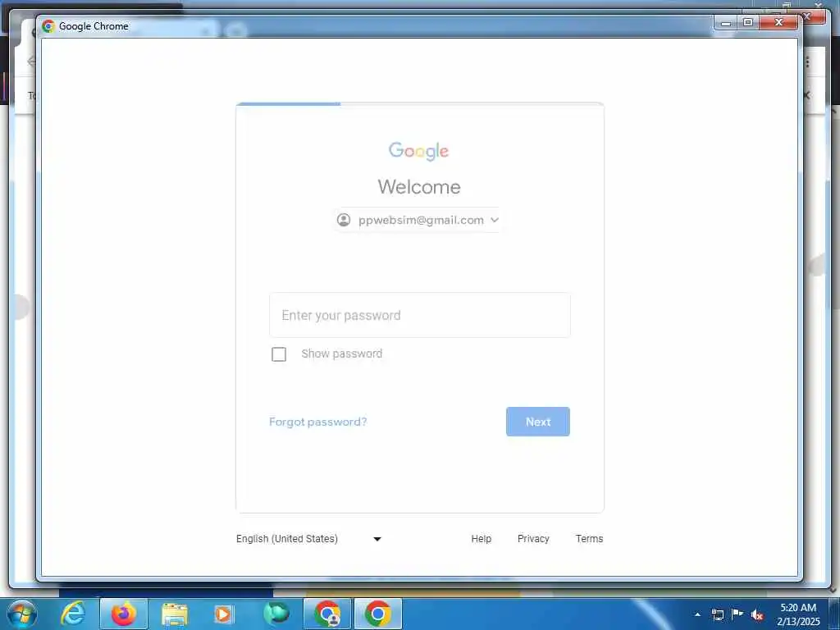Open the Terms link
Screen dimensions: 840x630
(x=589, y=538)
